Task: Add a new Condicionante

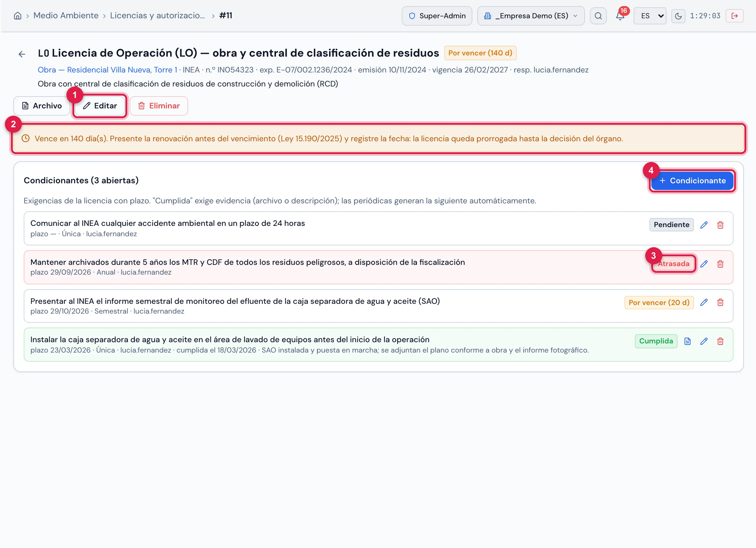Action: tap(692, 181)
